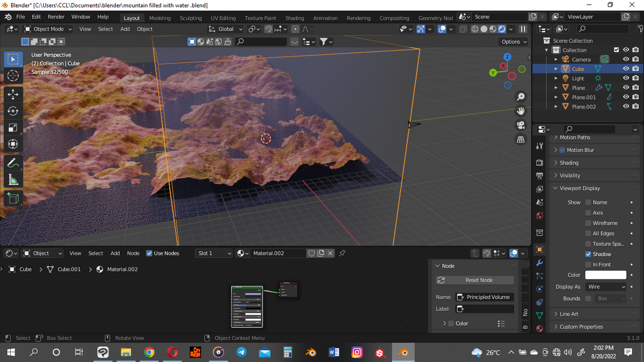This screenshot has width=644, height=362.
Task: Open the Object Data properties tab
Action: pyautogui.click(x=539, y=315)
